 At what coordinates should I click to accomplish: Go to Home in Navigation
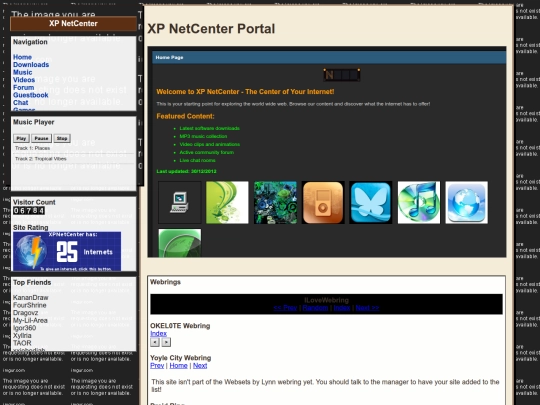coord(22,57)
